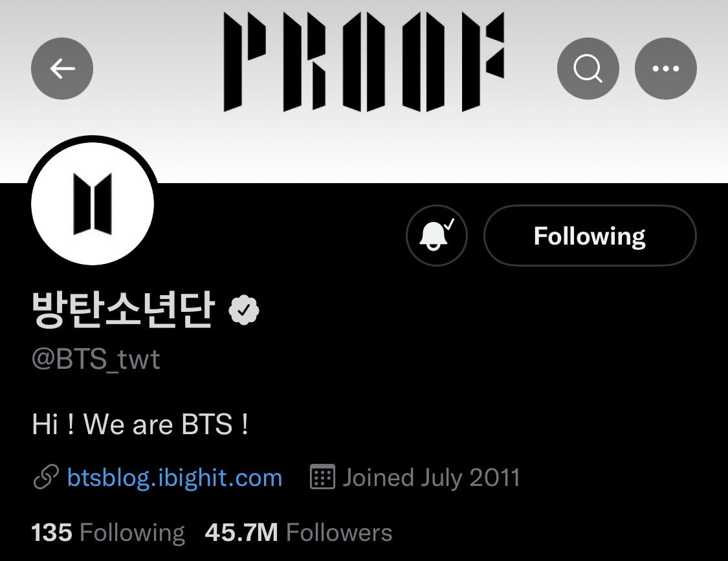Click the bio text Hi ! We are BTS !

[x=140, y=424]
